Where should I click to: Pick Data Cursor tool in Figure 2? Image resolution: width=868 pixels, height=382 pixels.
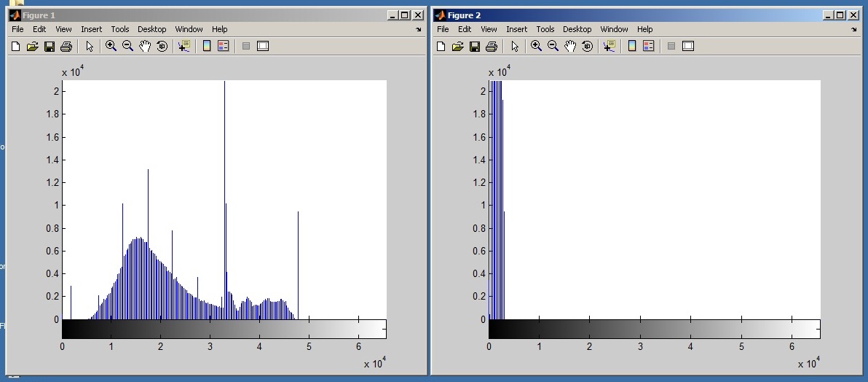pyautogui.click(x=609, y=46)
